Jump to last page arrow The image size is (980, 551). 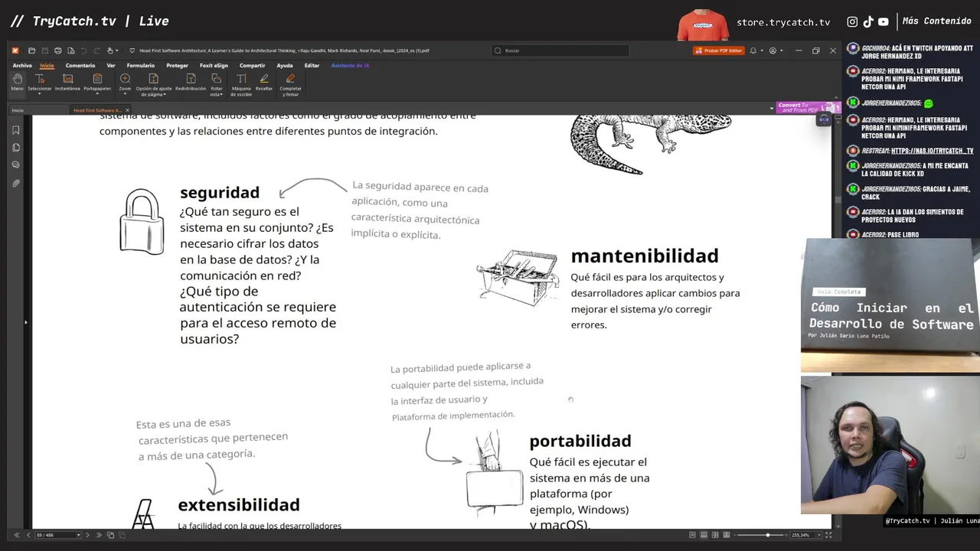[x=99, y=535]
